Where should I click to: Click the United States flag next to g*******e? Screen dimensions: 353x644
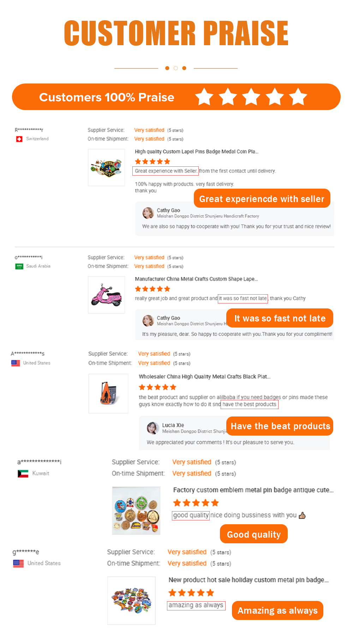click(18, 564)
